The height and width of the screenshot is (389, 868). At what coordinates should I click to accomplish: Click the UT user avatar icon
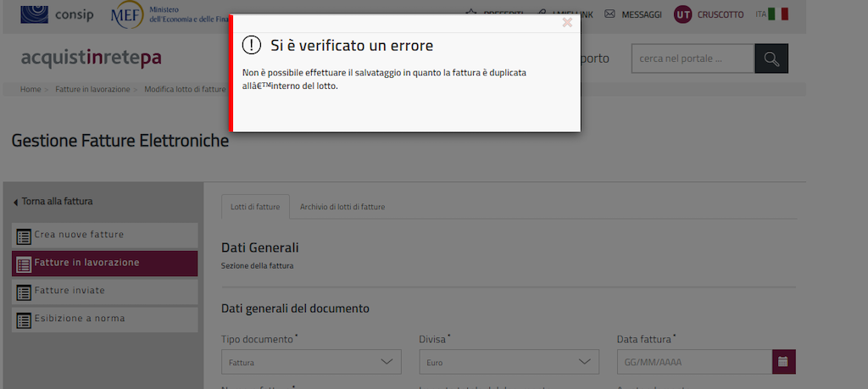pos(683,14)
